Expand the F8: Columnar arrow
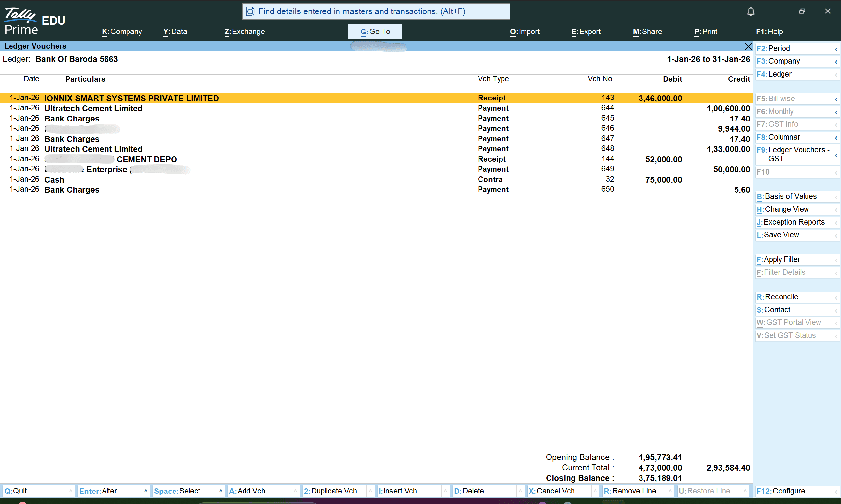This screenshot has height=504, width=841. 836,137
